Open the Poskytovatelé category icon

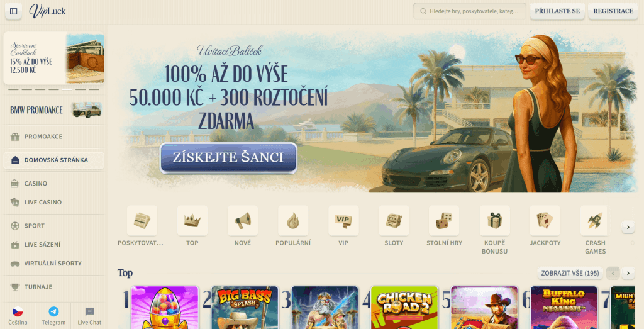point(142,221)
